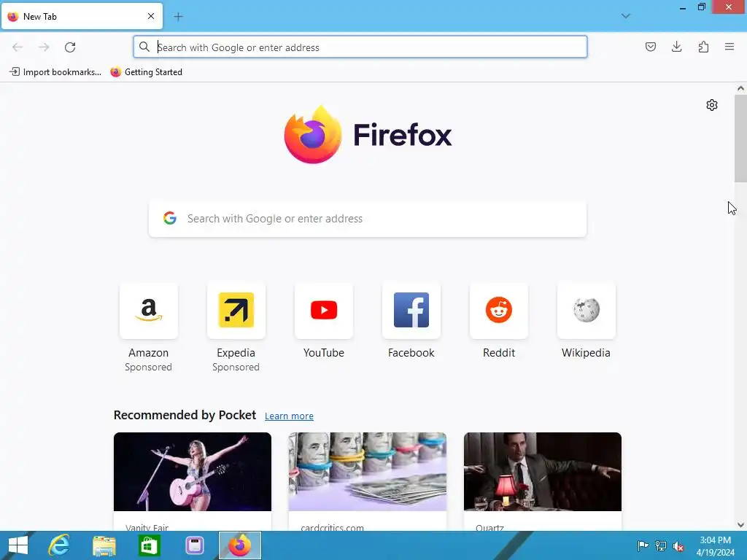Open new tab personalization gear
747x560 pixels.
pyautogui.click(x=712, y=105)
